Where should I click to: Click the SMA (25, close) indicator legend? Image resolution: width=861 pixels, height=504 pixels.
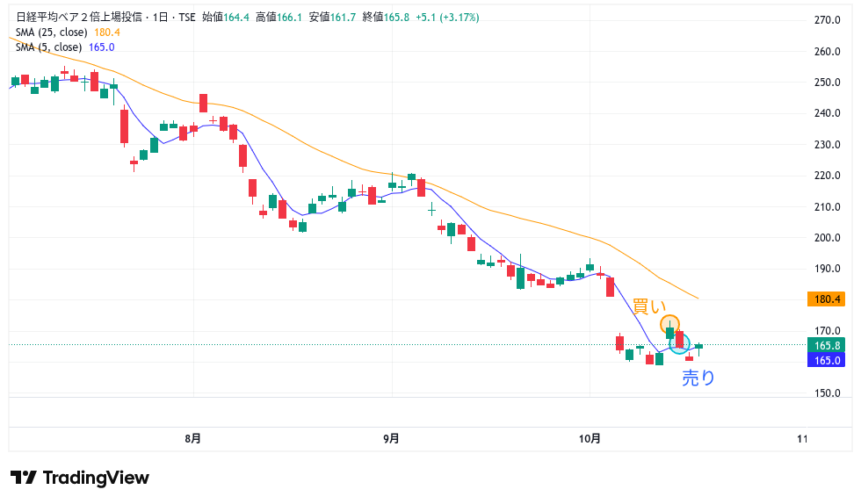[52, 32]
